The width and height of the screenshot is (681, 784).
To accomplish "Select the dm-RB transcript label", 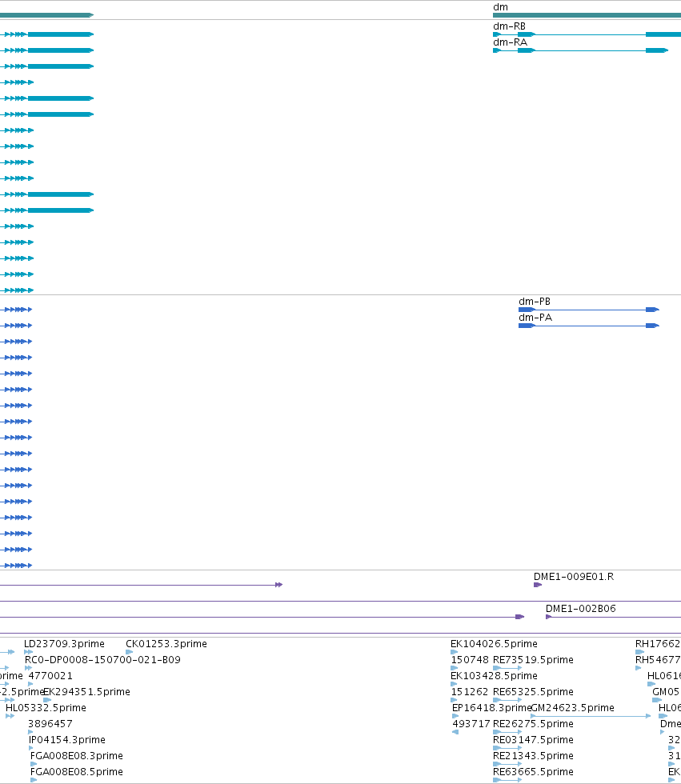I will click(x=509, y=26).
